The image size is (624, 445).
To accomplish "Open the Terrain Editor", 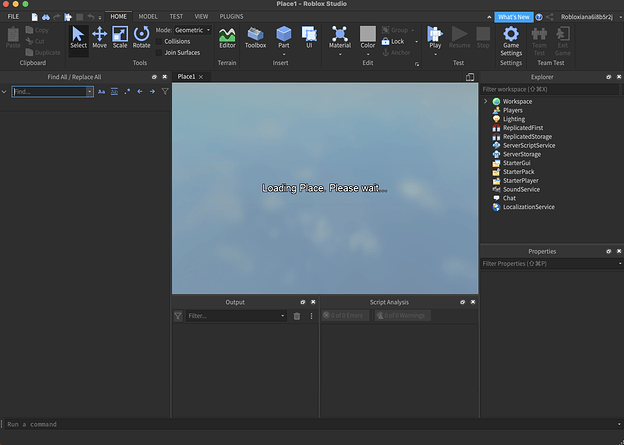I will coord(227,37).
